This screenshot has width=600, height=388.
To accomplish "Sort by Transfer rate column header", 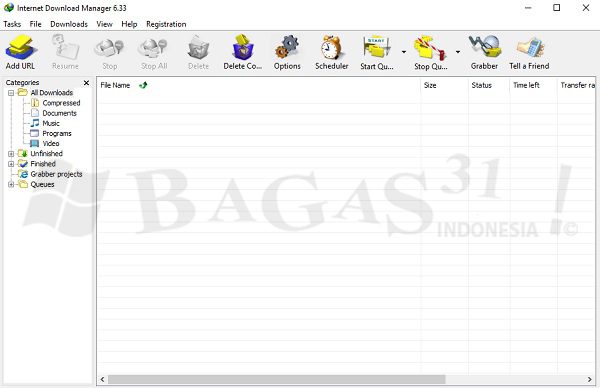I will 577,85.
